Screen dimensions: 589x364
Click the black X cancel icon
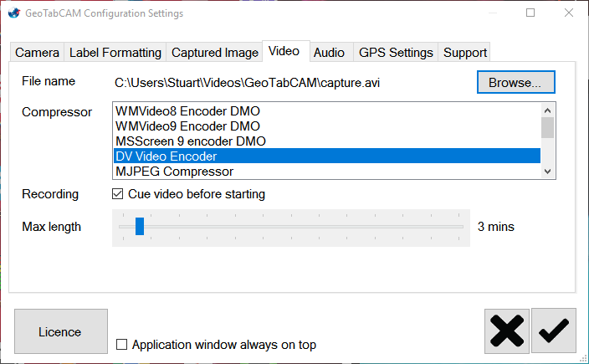[x=506, y=331]
